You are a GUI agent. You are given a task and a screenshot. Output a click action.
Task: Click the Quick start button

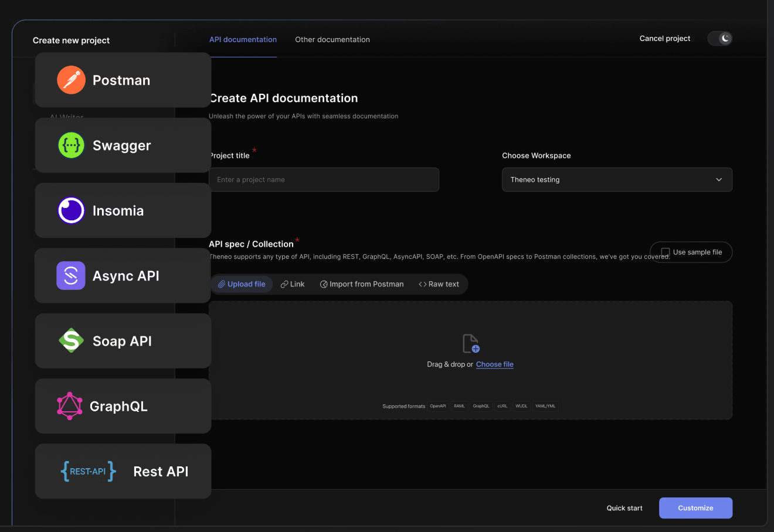tap(624, 508)
